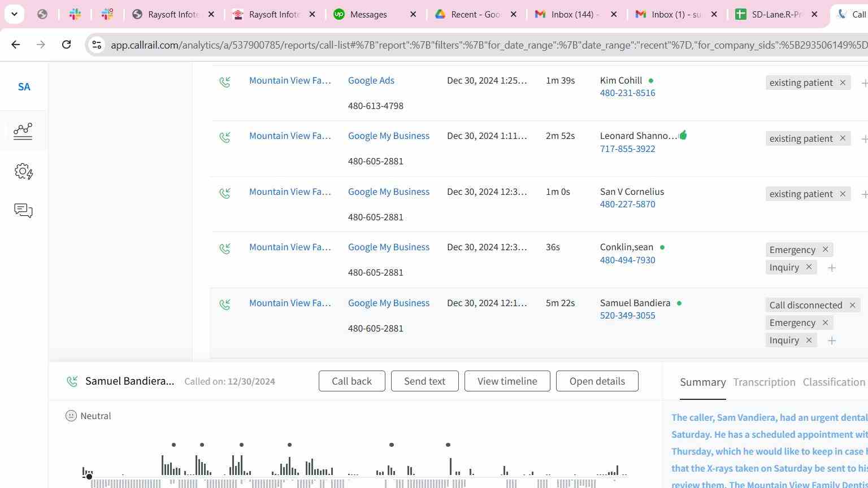The height and width of the screenshot is (488, 868).
Task: Remove Inquiry tag from Samuel Bandiera call
Action: 809,340
